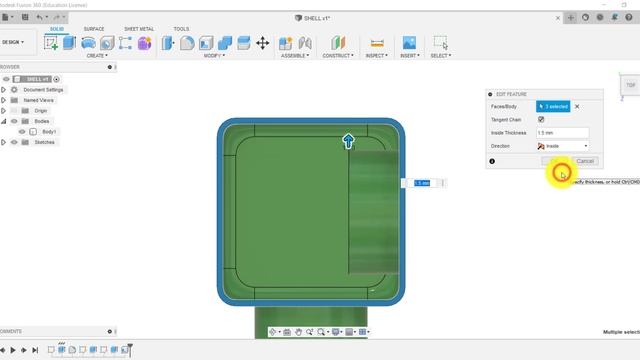Open the CONSTRUCT dropdown menu

click(x=338, y=56)
